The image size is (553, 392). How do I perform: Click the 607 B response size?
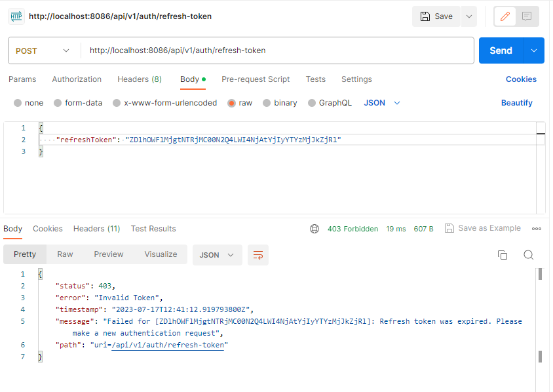click(x=423, y=229)
